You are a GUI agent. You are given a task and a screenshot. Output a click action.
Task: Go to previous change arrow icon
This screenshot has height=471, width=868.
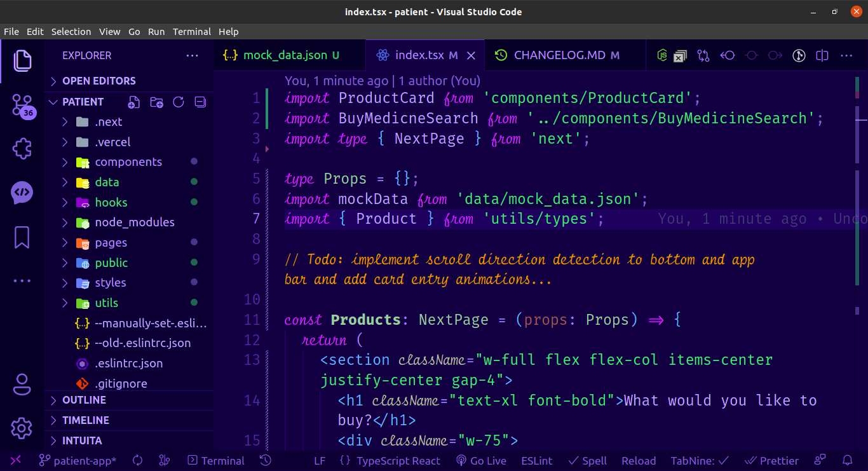click(x=728, y=56)
